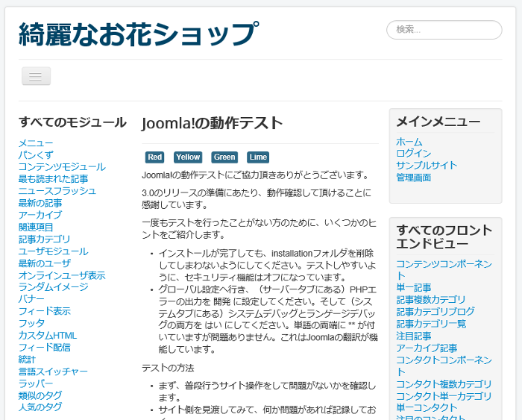Open the カスタムHTML link
The image size is (522, 420).
48,335
